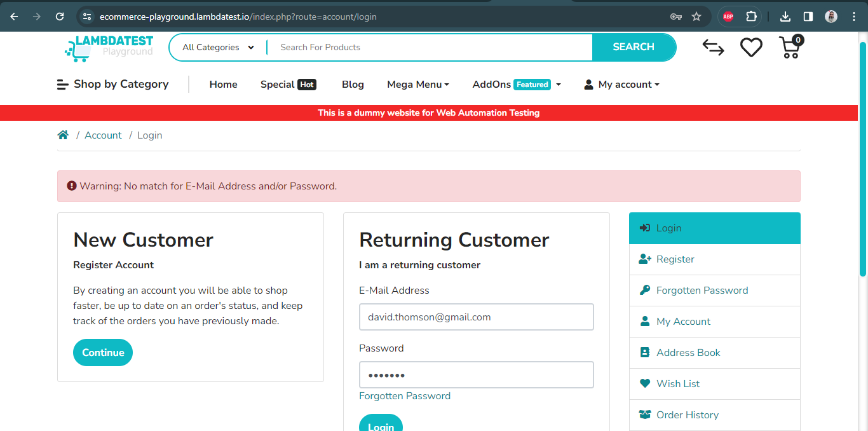Click the Order History box sidebar icon
Viewport: 868px width, 431px height.
[645, 414]
